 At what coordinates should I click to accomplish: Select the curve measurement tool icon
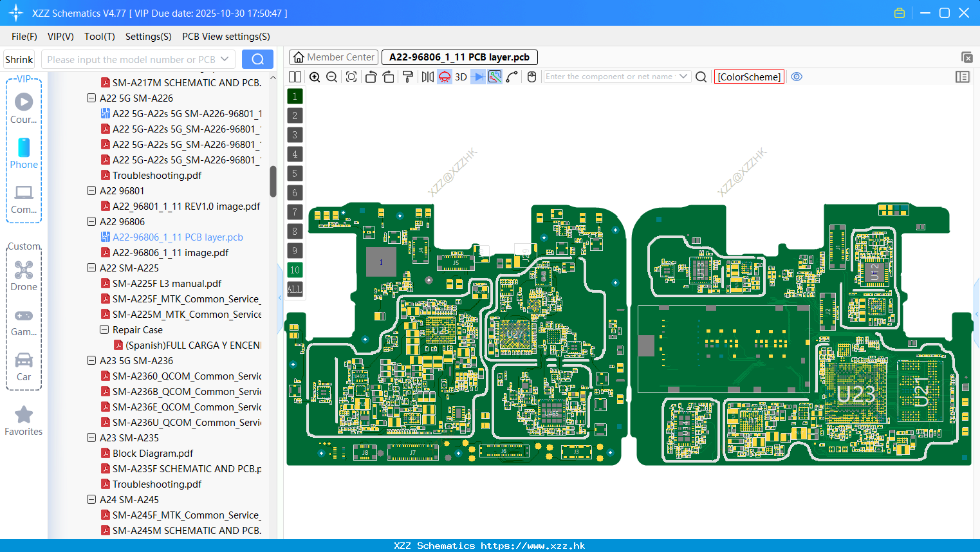pos(510,77)
